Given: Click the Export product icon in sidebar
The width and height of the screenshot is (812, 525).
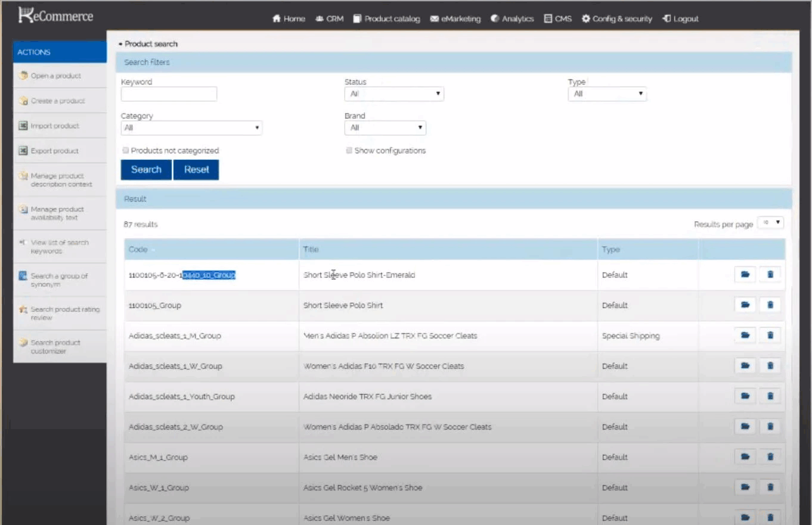Looking at the screenshot, I should [23, 151].
